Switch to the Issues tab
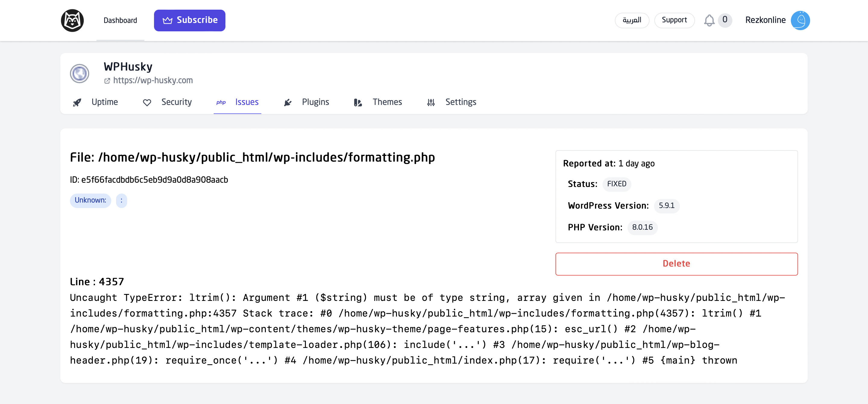Screen dimensions: 868x404 (237, 102)
